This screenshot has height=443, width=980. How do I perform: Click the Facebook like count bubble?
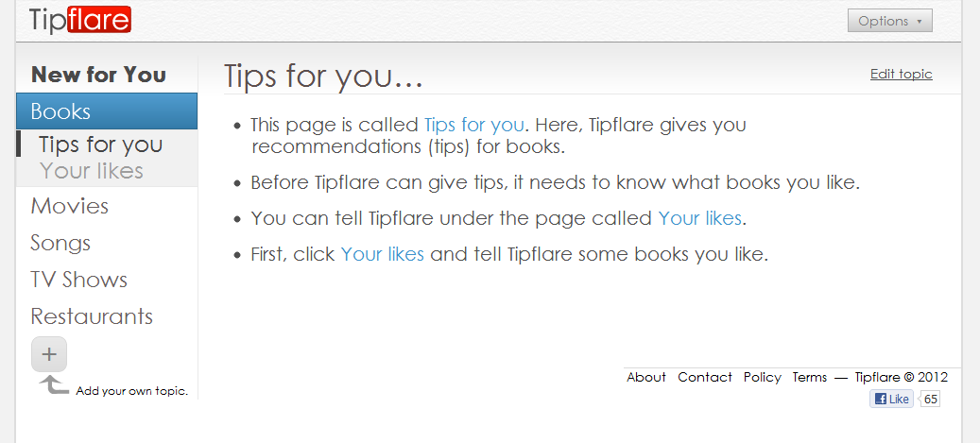(930, 400)
